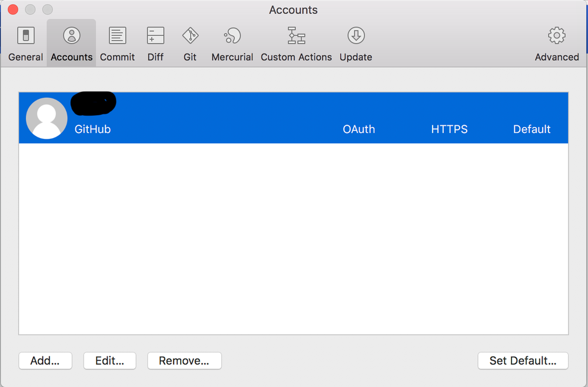
Task: Open the Diff preferences icon
Action: click(x=155, y=36)
